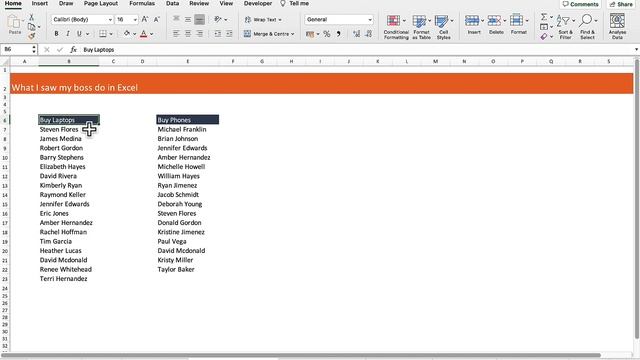The image size is (640, 360).
Task: Open the Insert ribbon tab
Action: pyautogui.click(x=40, y=3)
